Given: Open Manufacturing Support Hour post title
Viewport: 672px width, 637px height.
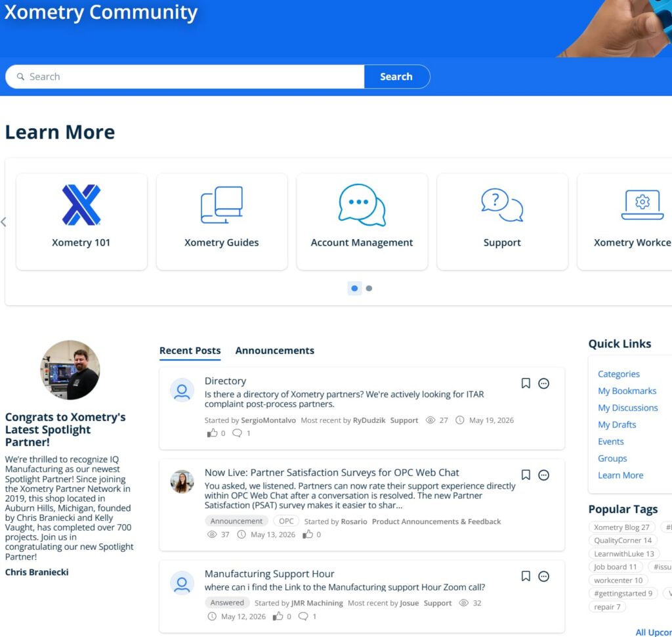Looking at the screenshot, I should pyautogui.click(x=269, y=573).
